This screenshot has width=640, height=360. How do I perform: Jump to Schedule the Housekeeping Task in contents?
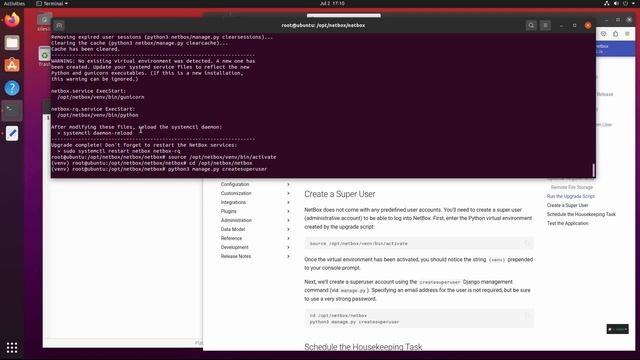pos(581,214)
